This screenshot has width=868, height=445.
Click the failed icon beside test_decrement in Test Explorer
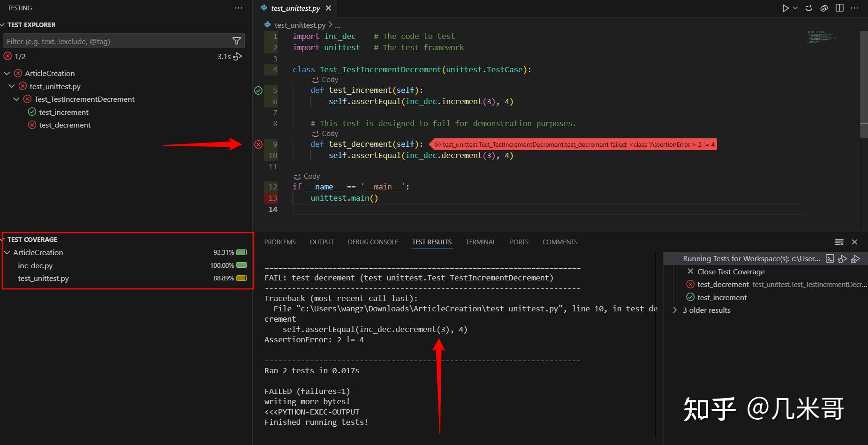pos(32,125)
